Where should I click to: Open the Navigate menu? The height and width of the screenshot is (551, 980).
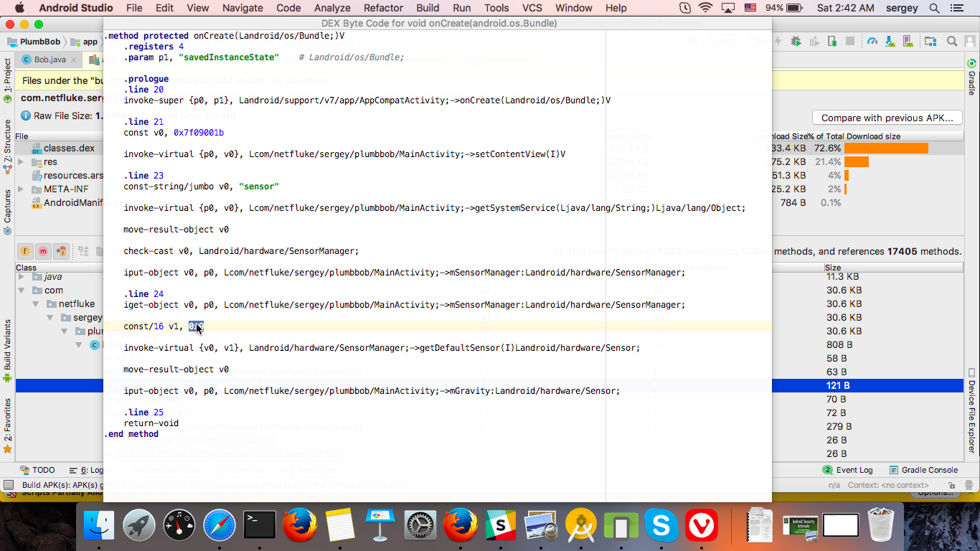point(242,8)
